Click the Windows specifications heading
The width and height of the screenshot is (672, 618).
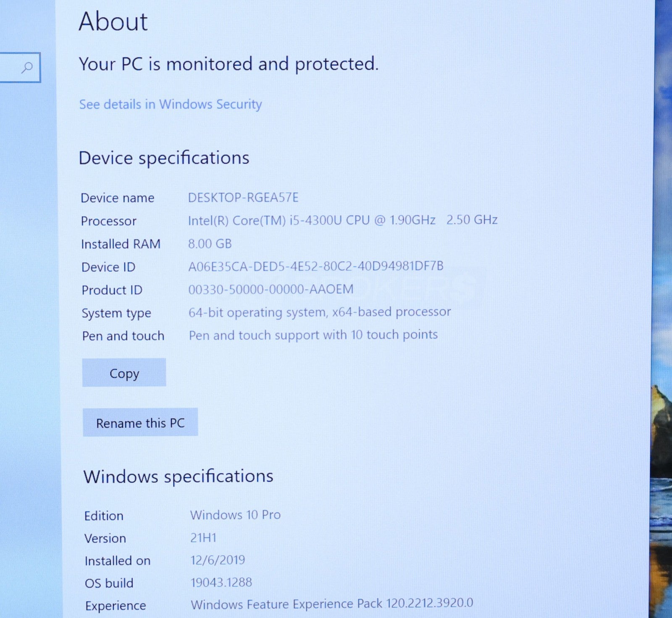click(x=178, y=477)
